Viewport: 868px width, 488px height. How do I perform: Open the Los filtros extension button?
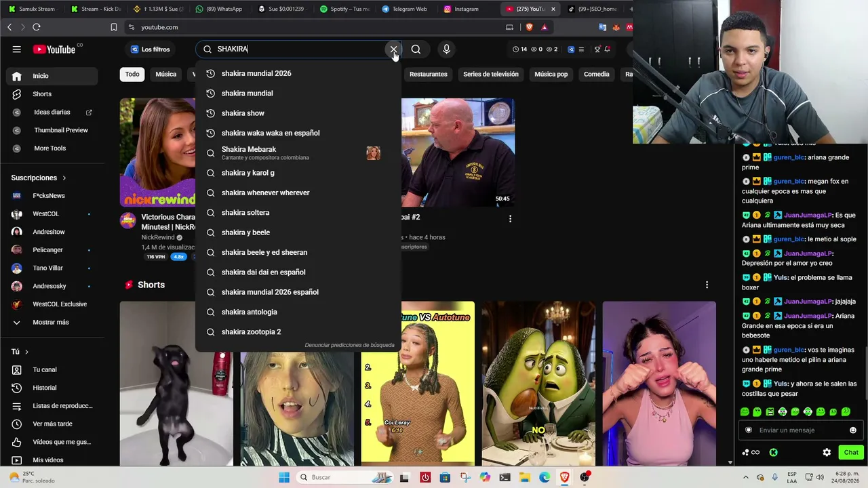coord(150,49)
